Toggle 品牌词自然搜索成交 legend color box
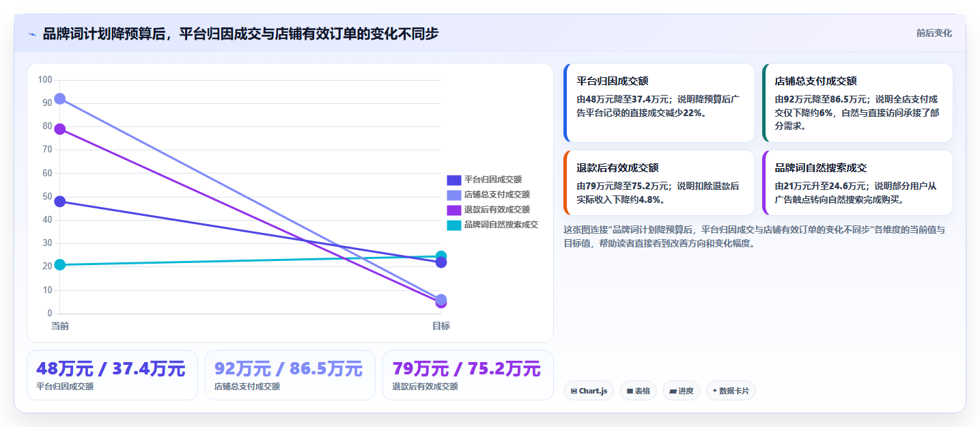 [x=454, y=225]
